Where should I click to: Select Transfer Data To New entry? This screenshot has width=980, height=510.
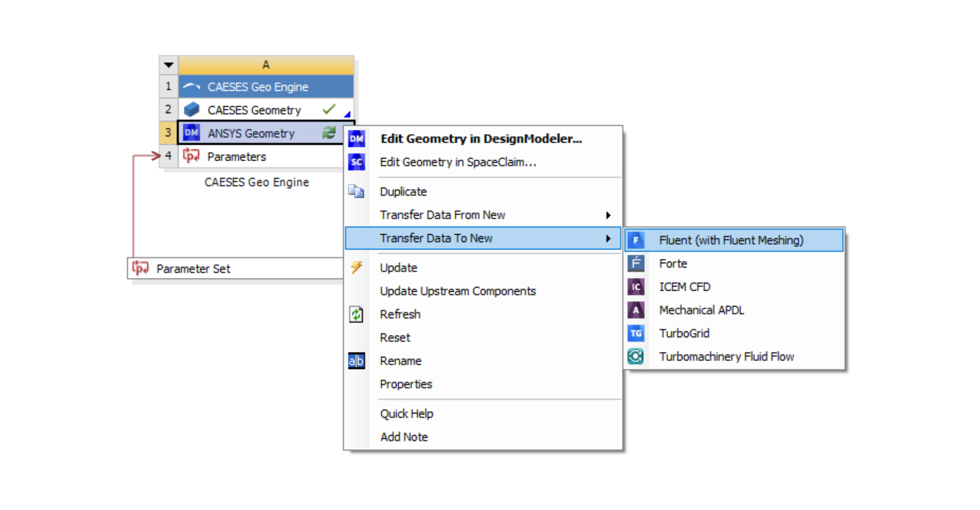coord(483,239)
